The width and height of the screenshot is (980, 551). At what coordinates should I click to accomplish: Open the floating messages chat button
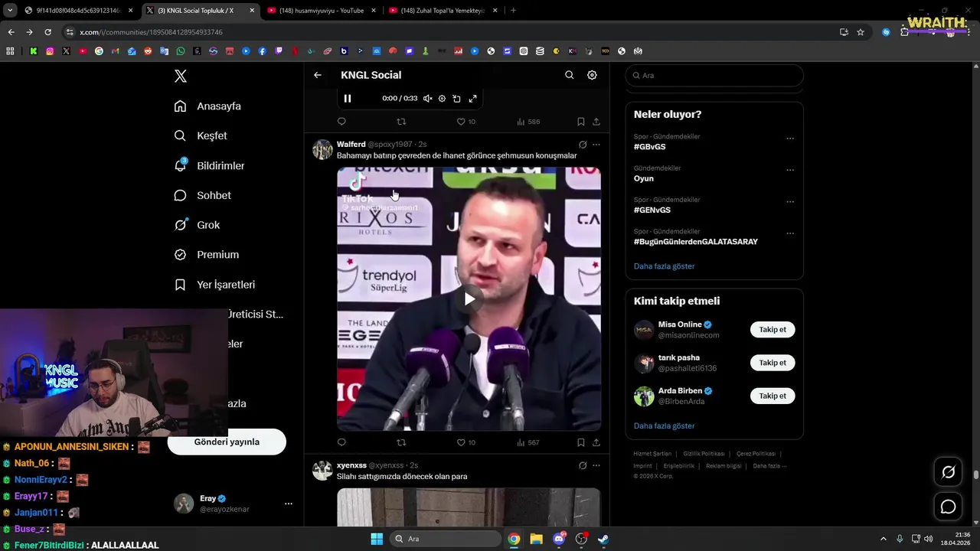pos(948,507)
